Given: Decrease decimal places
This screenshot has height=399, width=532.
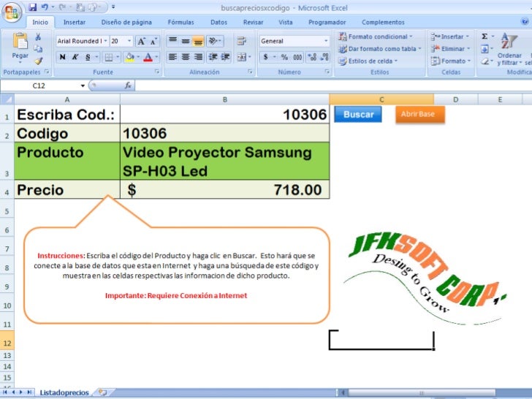Looking at the screenshot, I should (324, 57).
